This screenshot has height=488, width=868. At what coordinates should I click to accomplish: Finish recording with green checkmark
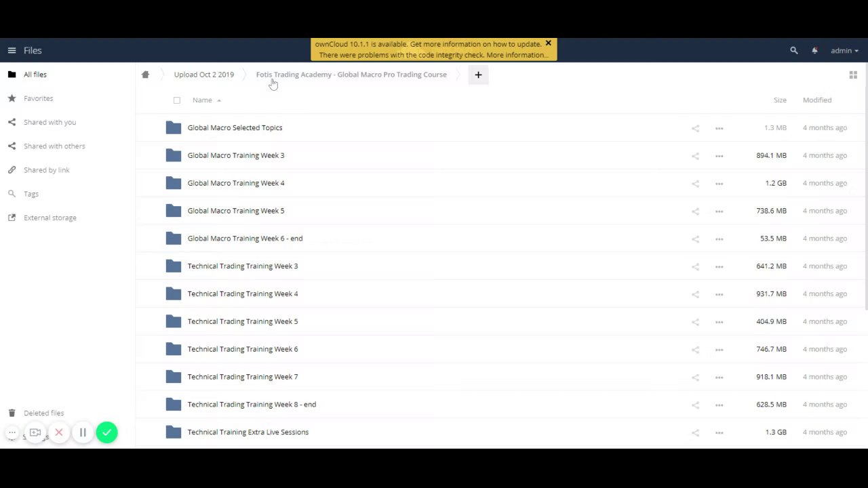pyautogui.click(x=106, y=432)
